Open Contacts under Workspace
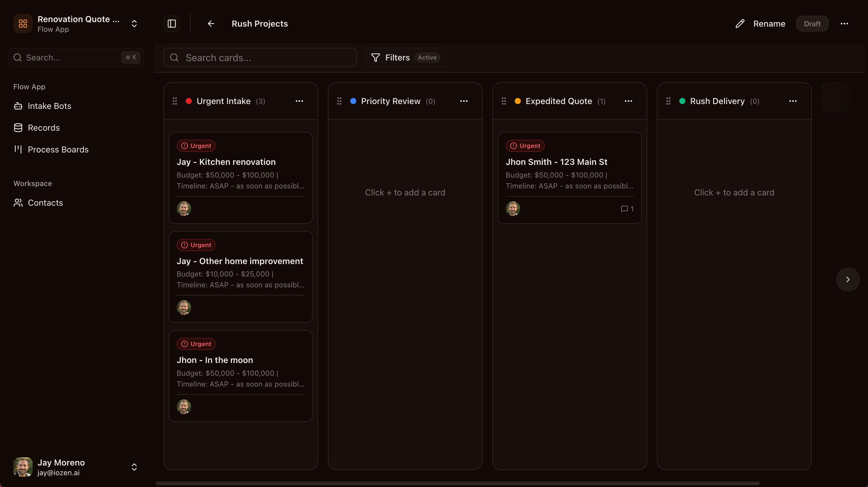 coord(45,203)
